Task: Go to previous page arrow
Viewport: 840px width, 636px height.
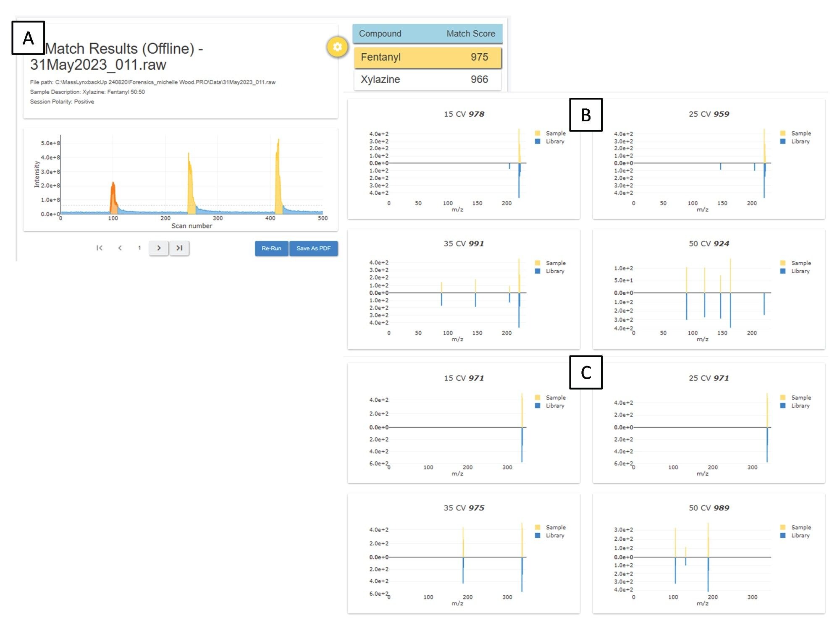Action: coord(120,248)
